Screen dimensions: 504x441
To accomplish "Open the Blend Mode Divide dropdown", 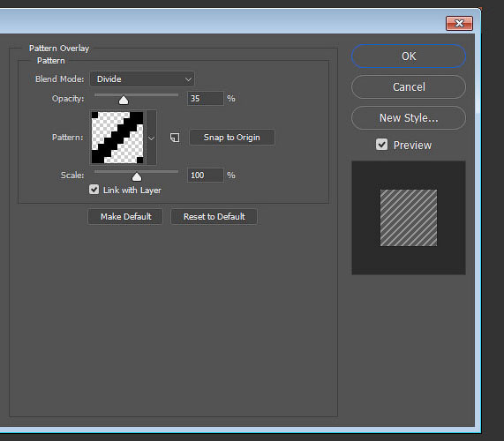I will [142, 79].
